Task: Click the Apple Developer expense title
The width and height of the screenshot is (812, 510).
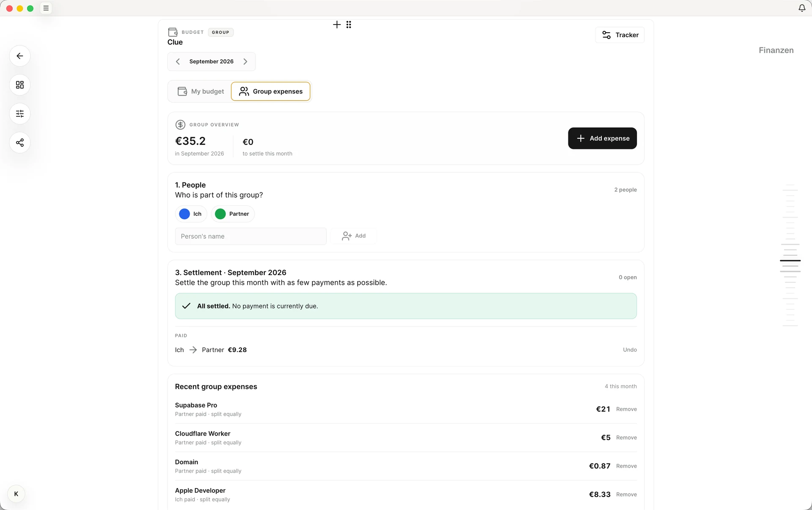Action: [200, 490]
